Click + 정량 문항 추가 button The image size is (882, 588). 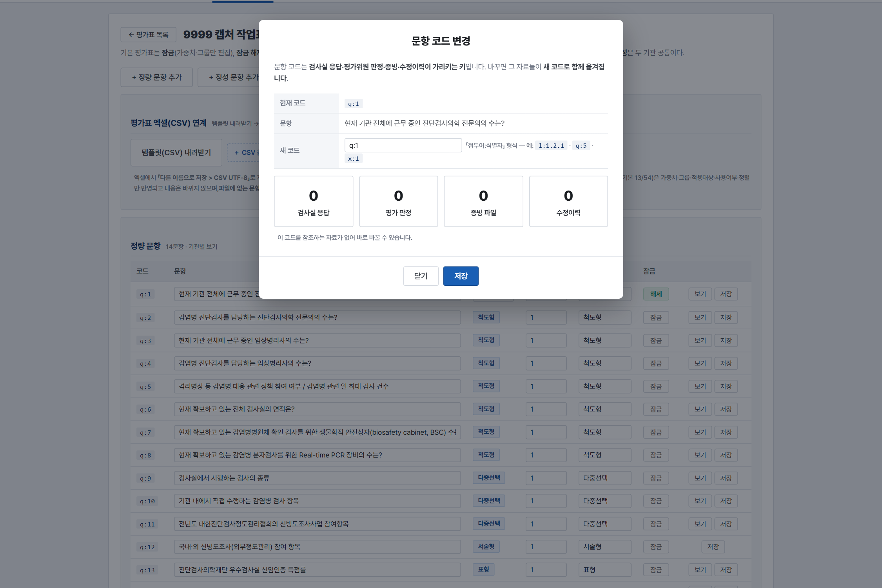tap(157, 77)
